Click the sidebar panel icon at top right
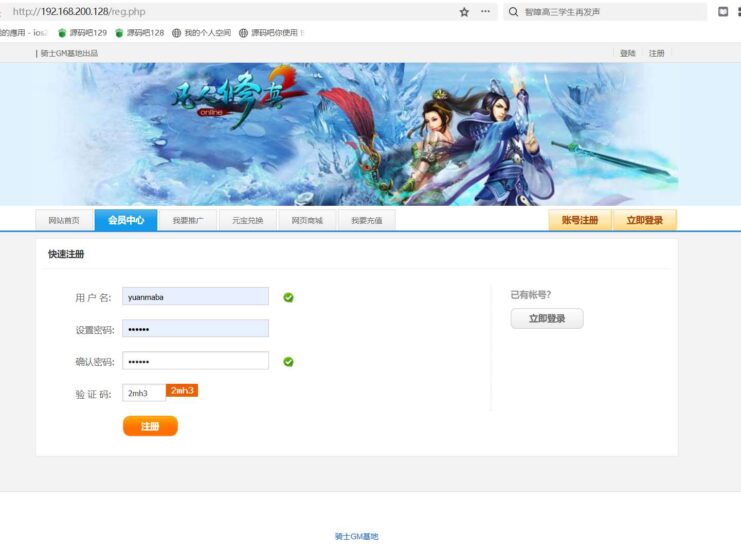The width and height of the screenshot is (741, 550). pos(723,12)
